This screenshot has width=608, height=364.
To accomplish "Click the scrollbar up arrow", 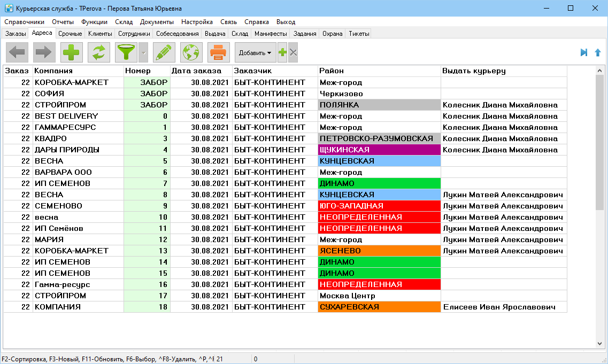I will [x=599, y=71].
